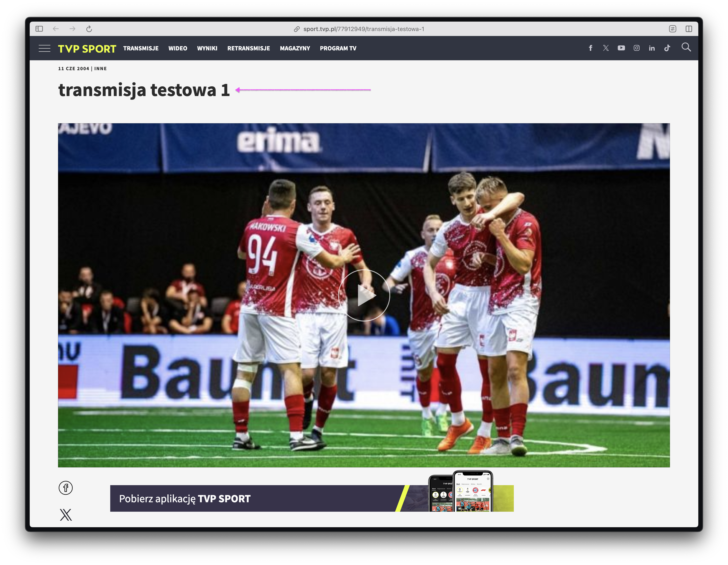Play the video with the center play button
This screenshot has width=728, height=565.
364,295
